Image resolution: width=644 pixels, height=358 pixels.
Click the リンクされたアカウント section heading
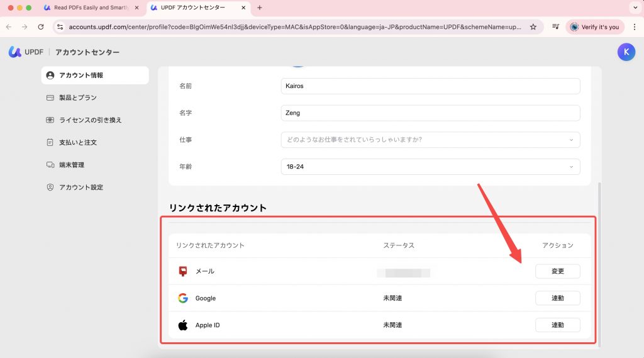218,208
